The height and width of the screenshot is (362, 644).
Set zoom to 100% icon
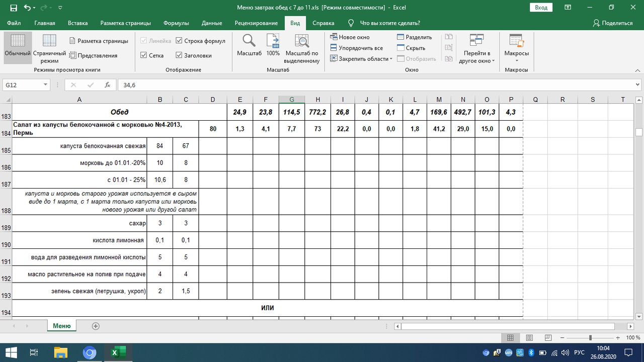click(x=273, y=41)
